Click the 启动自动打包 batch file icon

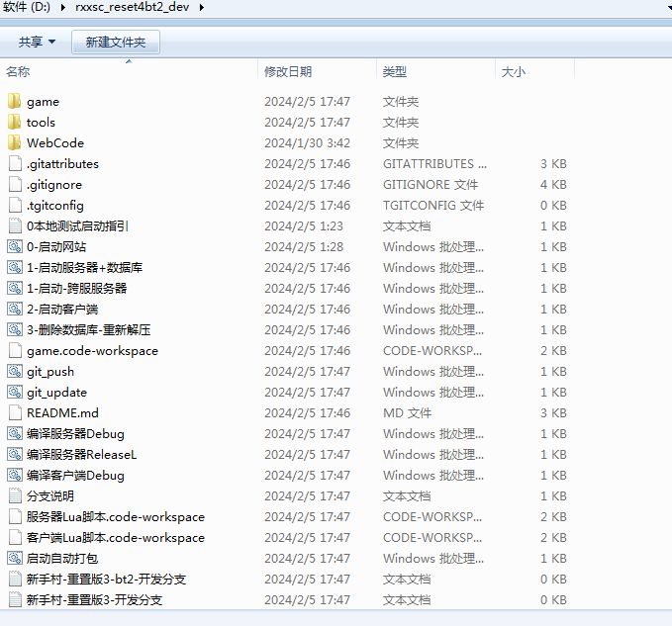(14, 558)
